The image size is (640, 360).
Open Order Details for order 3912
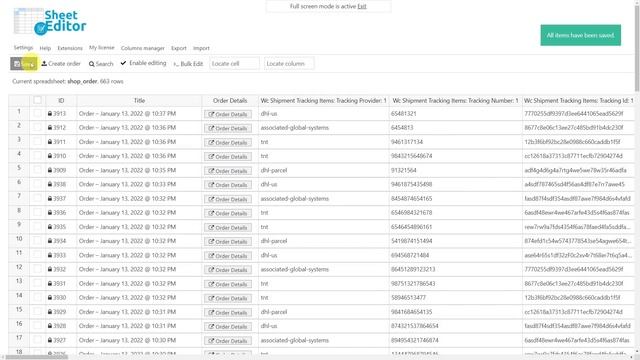point(228,128)
